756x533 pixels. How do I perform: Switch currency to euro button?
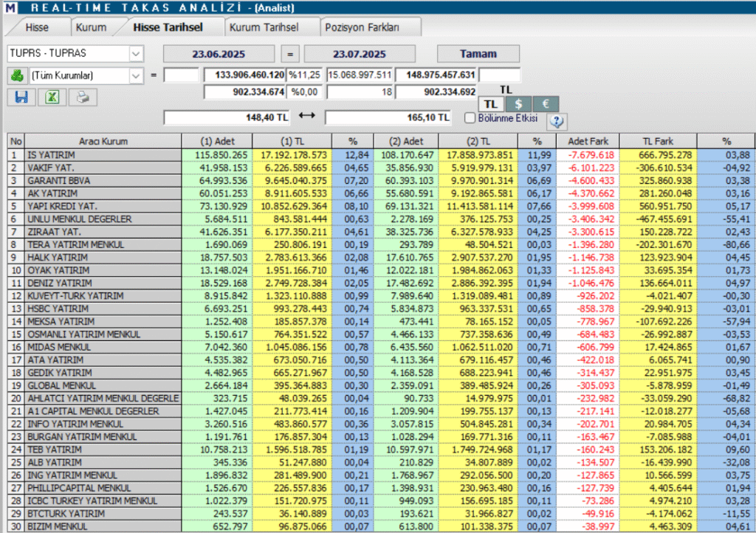coord(546,104)
